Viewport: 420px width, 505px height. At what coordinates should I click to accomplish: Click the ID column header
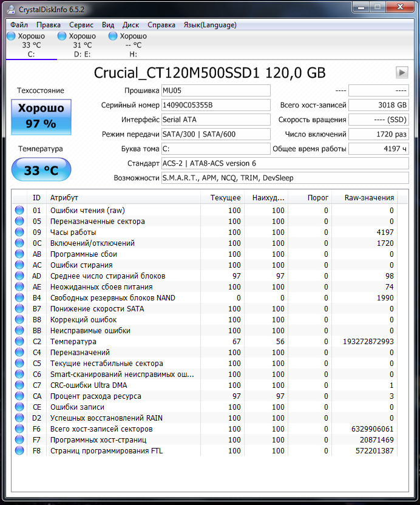[36, 198]
